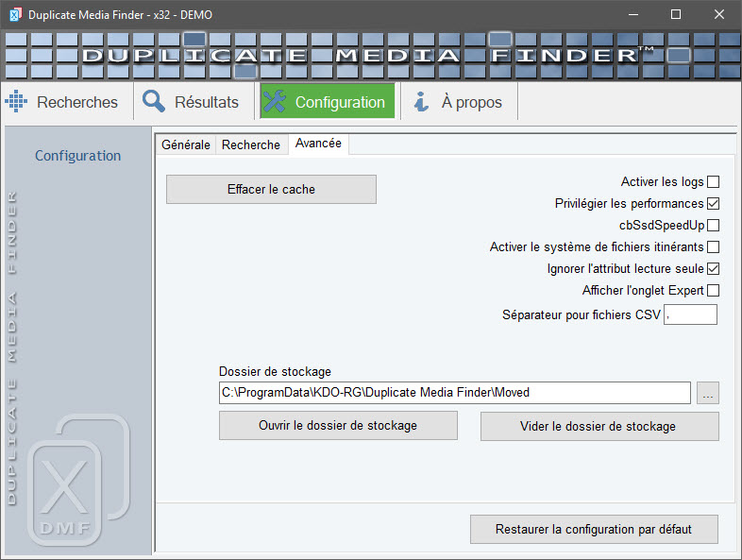Uncheck Ignorer l'attribut lecture seule

(x=713, y=269)
